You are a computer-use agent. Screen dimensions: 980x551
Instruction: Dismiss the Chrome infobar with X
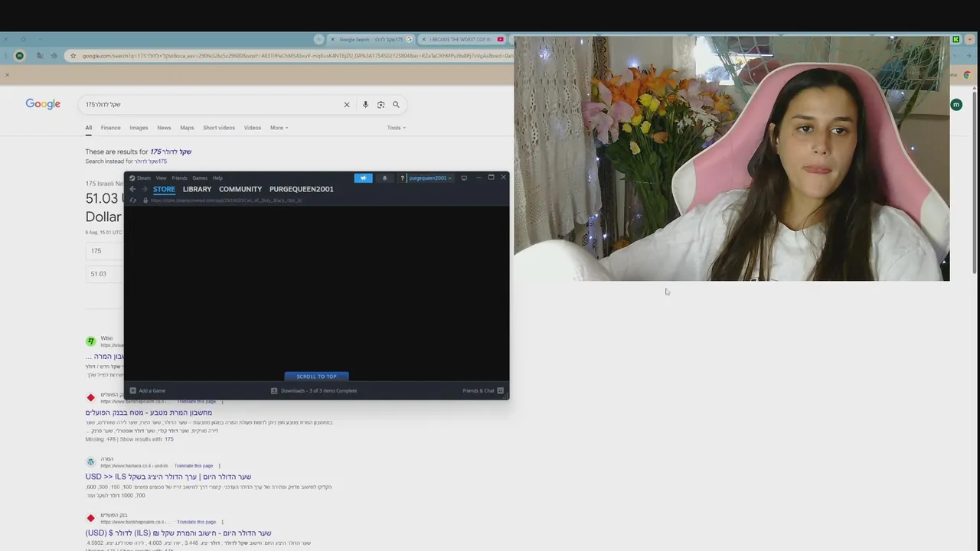pyautogui.click(x=7, y=74)
